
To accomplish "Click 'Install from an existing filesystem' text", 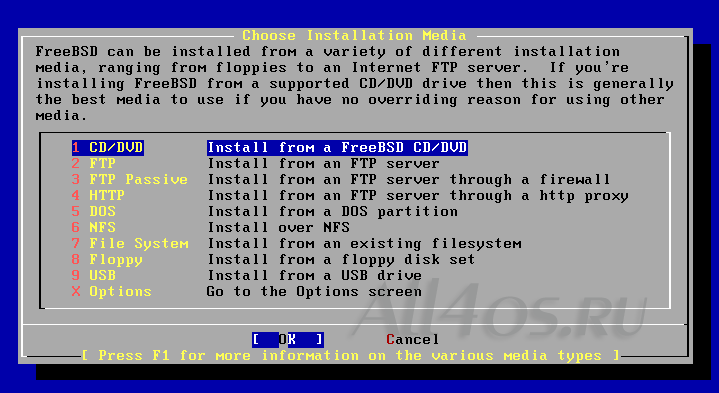I will click(x=365, y=244).
